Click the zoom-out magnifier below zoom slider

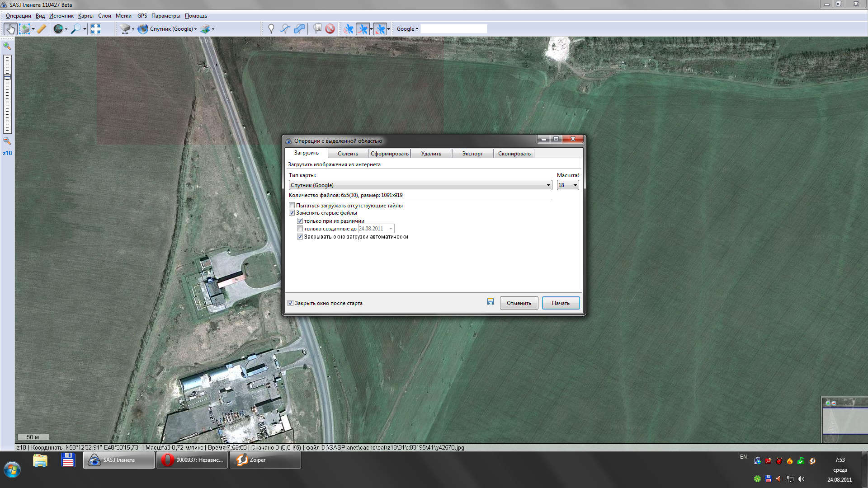pyautogui.click(x=7, y=141)
